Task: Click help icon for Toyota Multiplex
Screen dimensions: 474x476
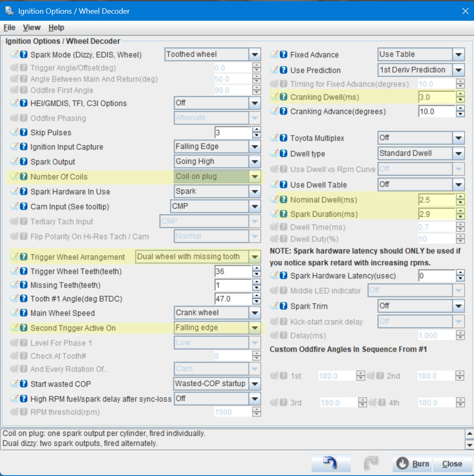Action: (284, 138)
